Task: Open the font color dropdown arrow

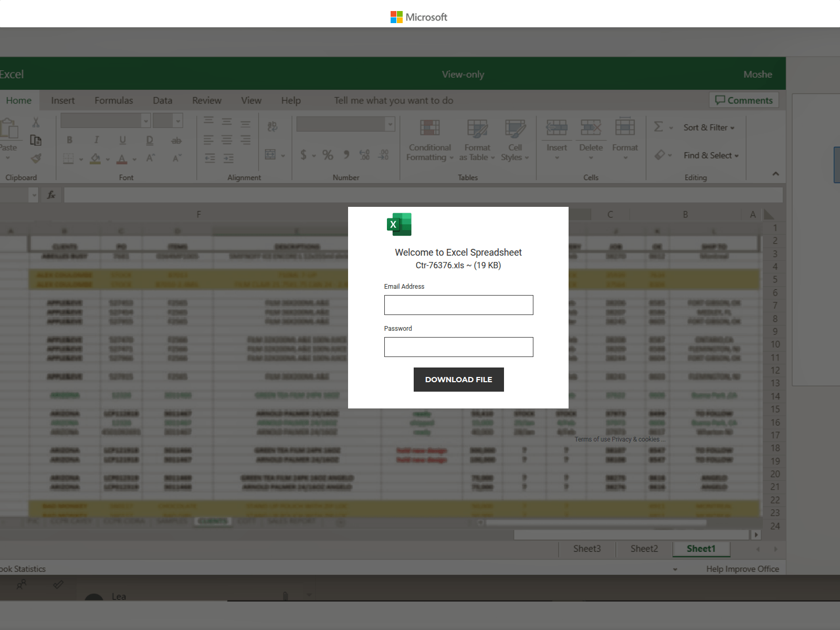Action: pyautogui.click(x=134, y=159)
